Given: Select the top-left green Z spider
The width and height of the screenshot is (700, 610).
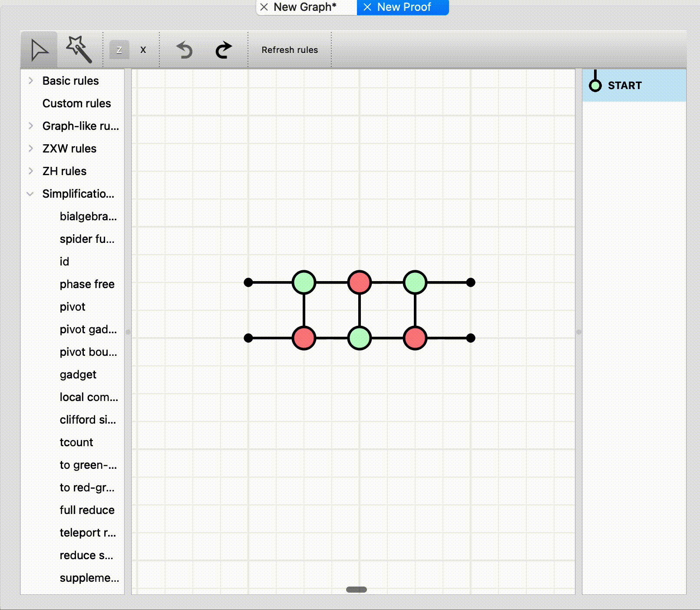Looking at the screenshot, I should (304, 282).
